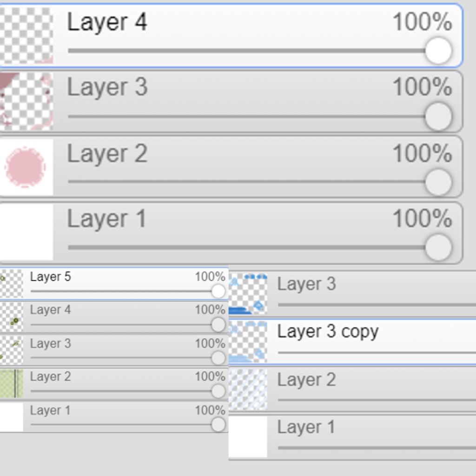Viewport: 476px width, 476px height.
Task: Select the blue striped Layer 2 thumbnail
Action: pyautogui.click(x=248, y=389)
